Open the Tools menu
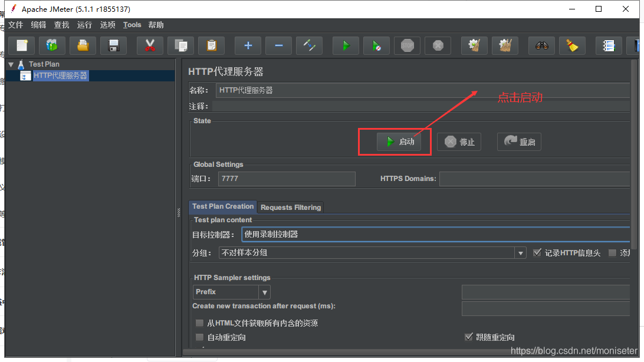This screenshot has height=362, width=644. tap(132, 25)
